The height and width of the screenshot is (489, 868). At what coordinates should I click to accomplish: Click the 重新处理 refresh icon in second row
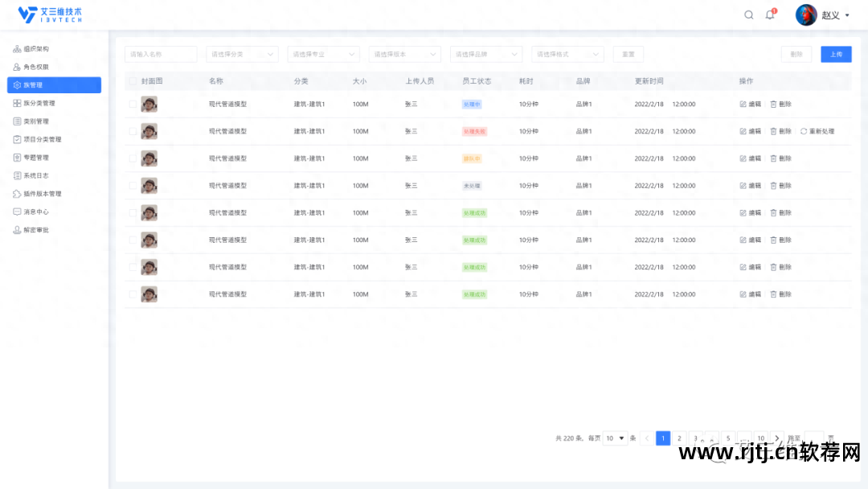point(804,131)
